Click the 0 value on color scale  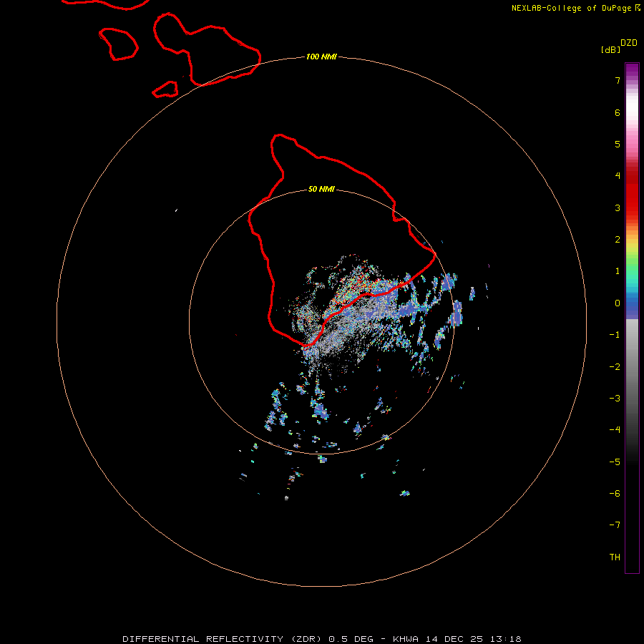618,303
